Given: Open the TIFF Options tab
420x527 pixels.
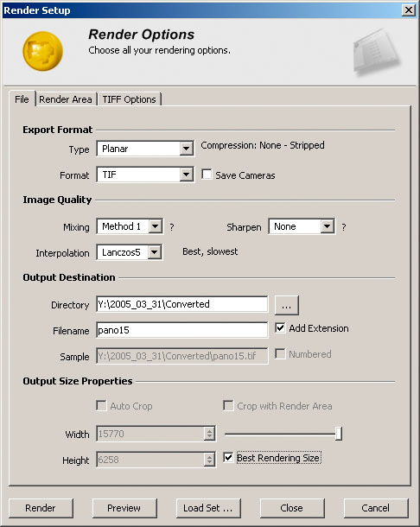Looking at the screenshot, I should pos(129,99).
